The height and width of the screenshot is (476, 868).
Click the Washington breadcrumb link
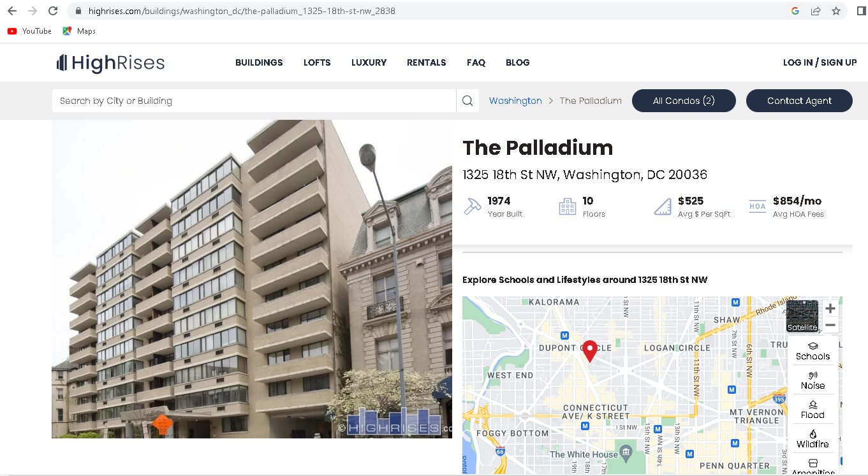pyautogui.click(x=515, y=101)
